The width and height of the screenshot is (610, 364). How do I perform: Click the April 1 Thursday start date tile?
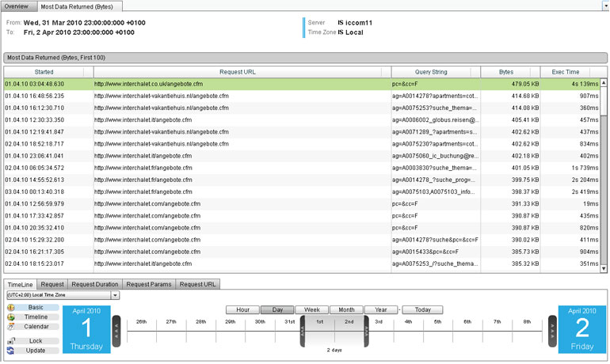(86, 329)
